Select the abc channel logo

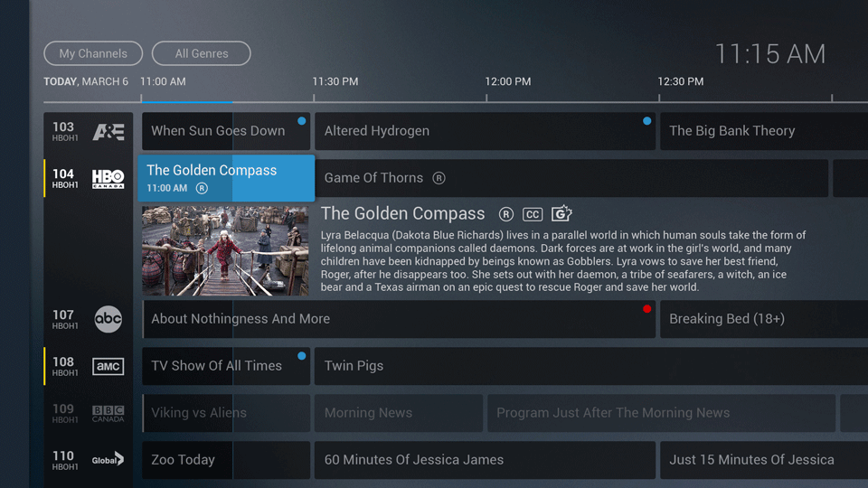108,319
